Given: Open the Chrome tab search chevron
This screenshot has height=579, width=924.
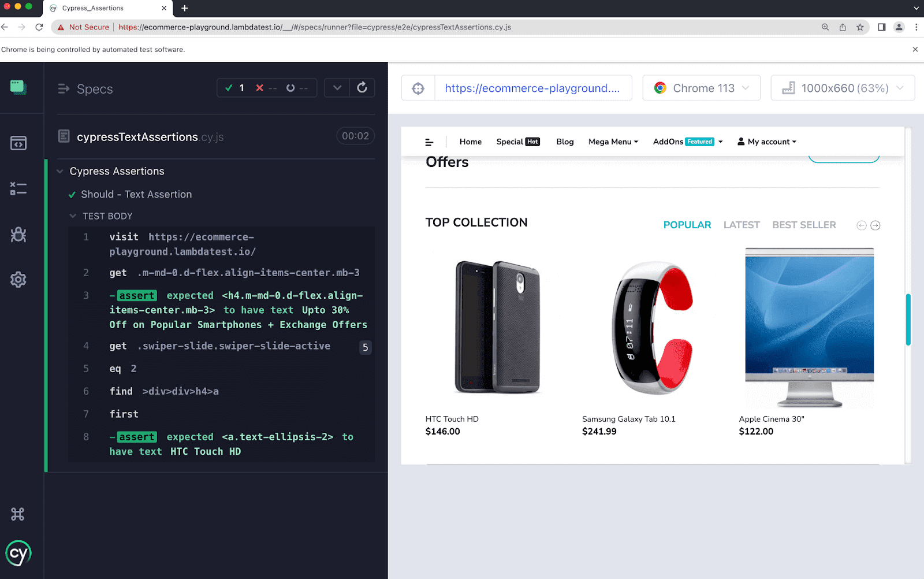Looking at the screenshot, I should [x=916, y=8].
